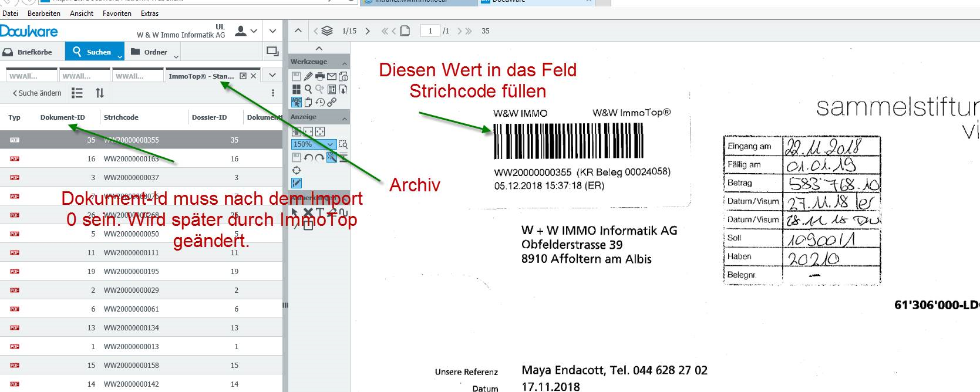Open document history clock icon

pos(320,102)
